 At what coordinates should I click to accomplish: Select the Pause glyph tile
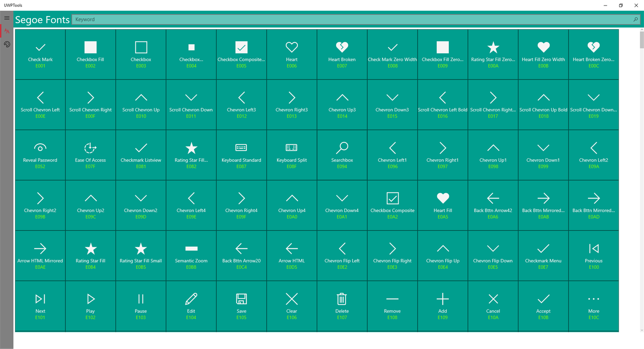(x=141, y=305)
